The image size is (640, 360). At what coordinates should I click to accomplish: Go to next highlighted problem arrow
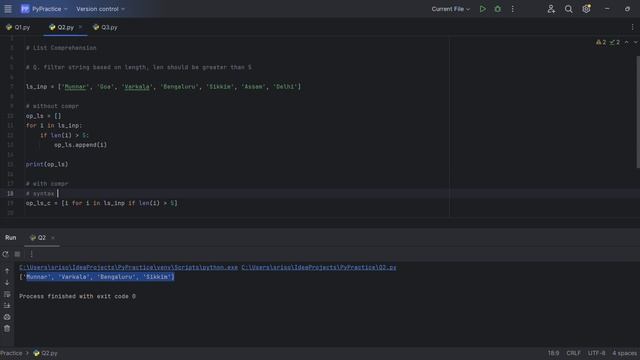tap(636, 42)
